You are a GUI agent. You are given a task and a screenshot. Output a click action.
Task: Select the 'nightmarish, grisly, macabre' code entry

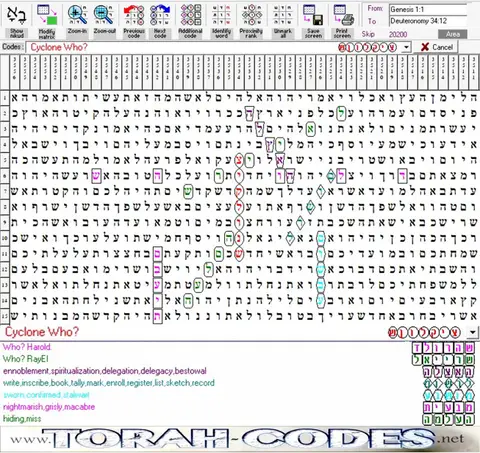coord(49,407)
